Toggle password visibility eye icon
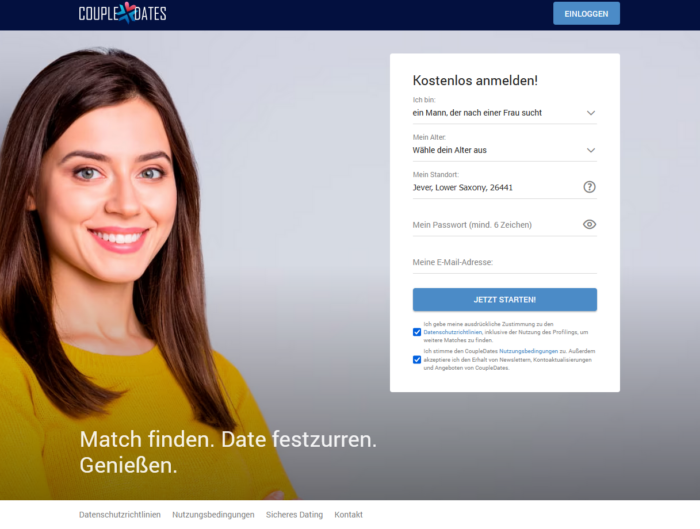Viewport: 700px width, 529px height. tap(589, 225)
